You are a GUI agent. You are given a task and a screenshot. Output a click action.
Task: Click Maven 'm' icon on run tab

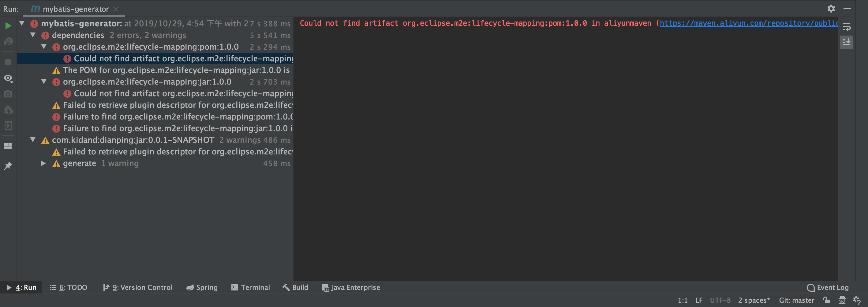click(x=36, y=9)
